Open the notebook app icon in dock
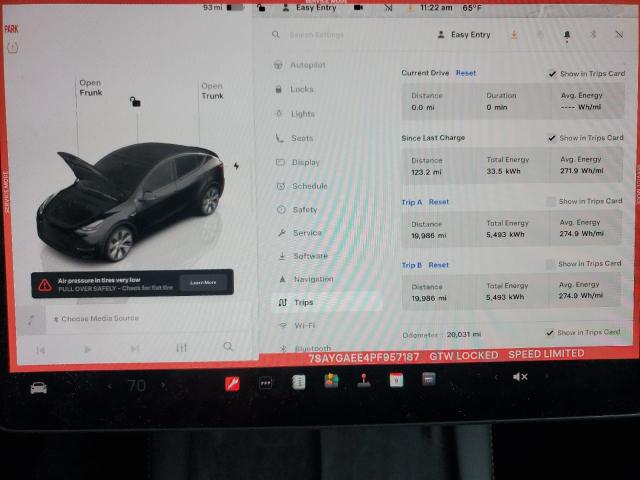 (298, 382)
